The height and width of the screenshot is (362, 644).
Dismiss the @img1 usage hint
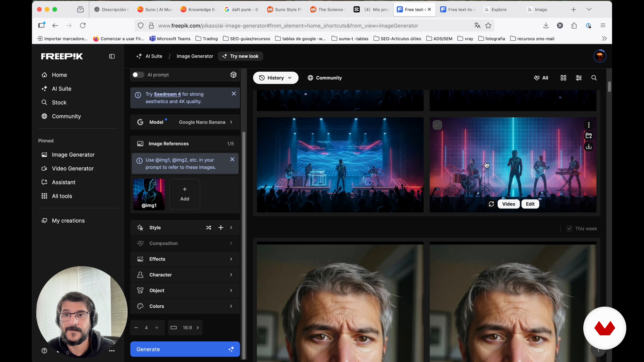[232, 159]
